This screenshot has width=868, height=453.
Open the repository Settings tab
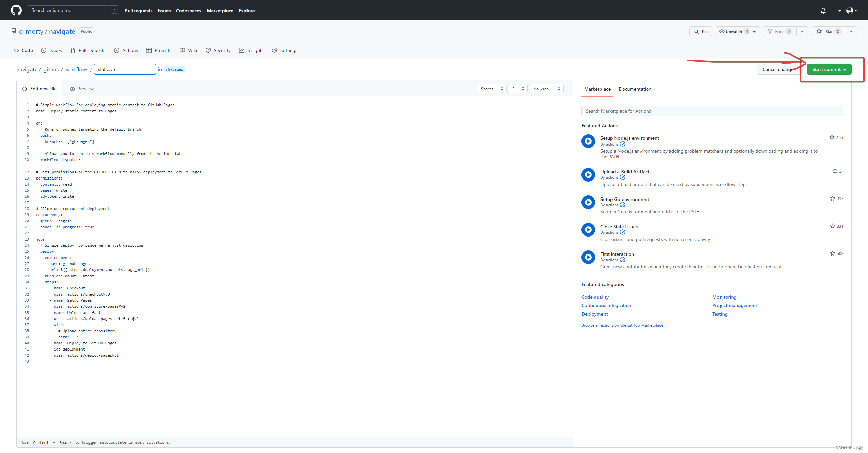click(284, 50)
